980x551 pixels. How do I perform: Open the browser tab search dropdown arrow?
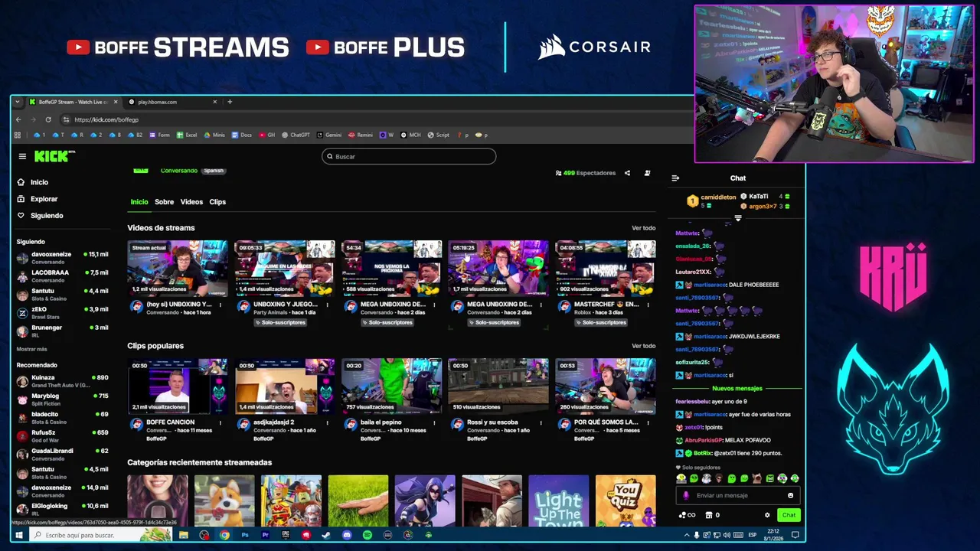(x=18, y=102)
